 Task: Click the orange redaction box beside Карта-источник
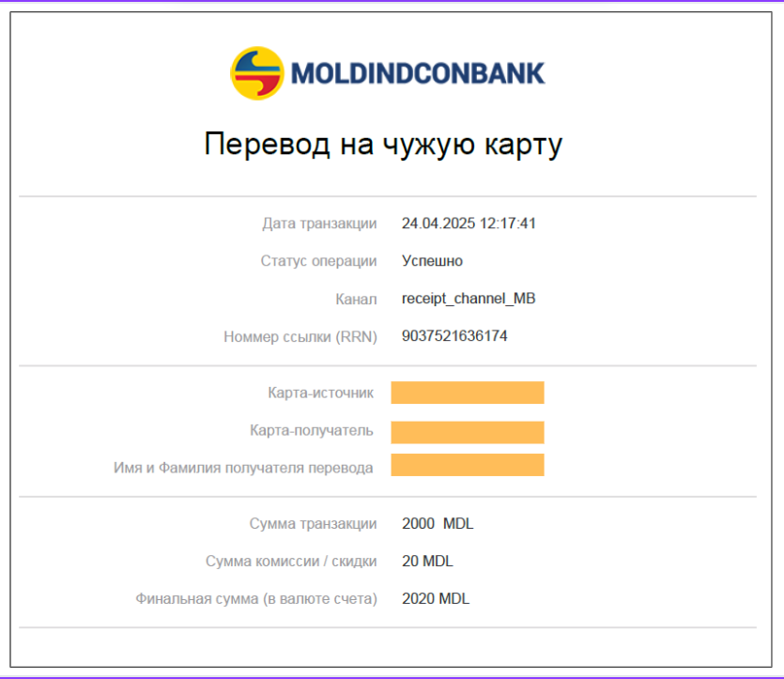click(x=468, y=393)
